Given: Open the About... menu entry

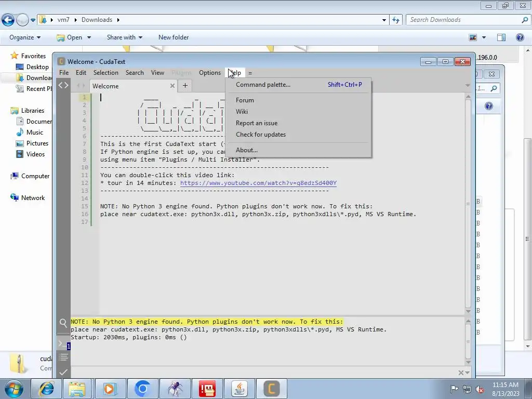Looking at the screenshot, I should point(298,150).
